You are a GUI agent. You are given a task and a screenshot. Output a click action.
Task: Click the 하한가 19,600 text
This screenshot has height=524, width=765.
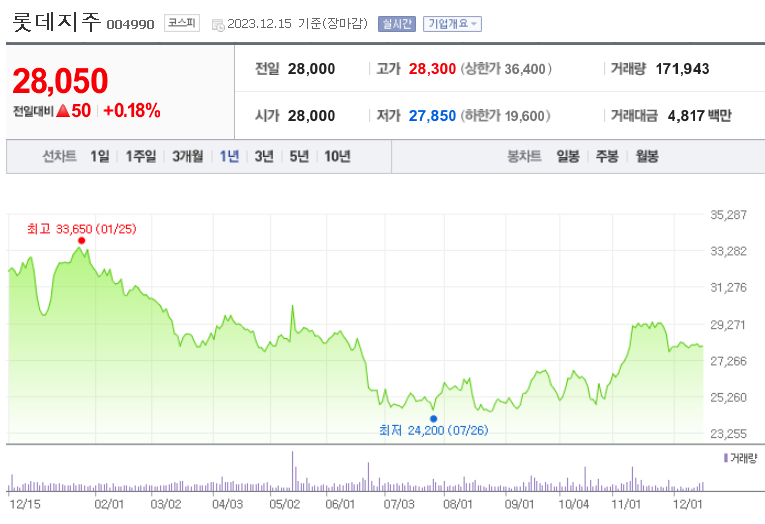pos(505,116)
